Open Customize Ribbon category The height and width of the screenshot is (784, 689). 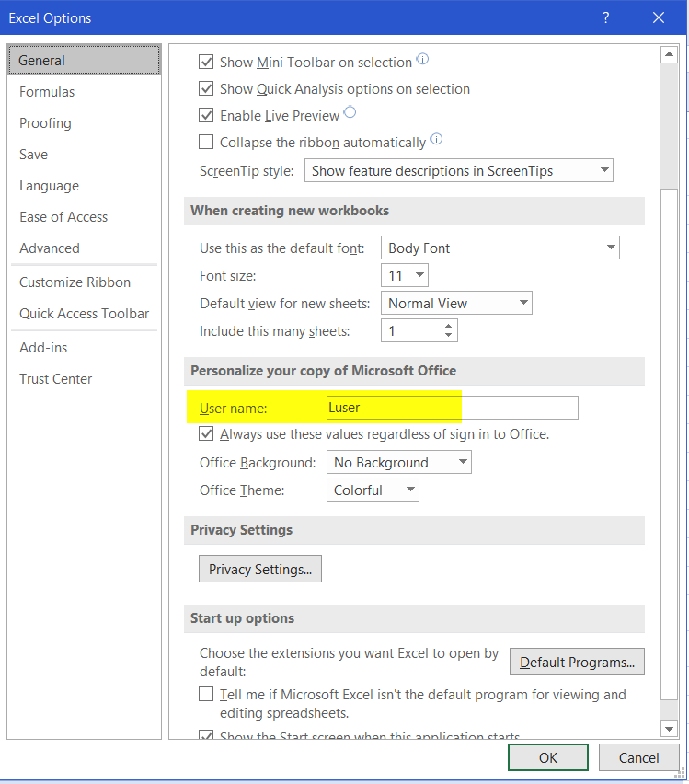84,282
